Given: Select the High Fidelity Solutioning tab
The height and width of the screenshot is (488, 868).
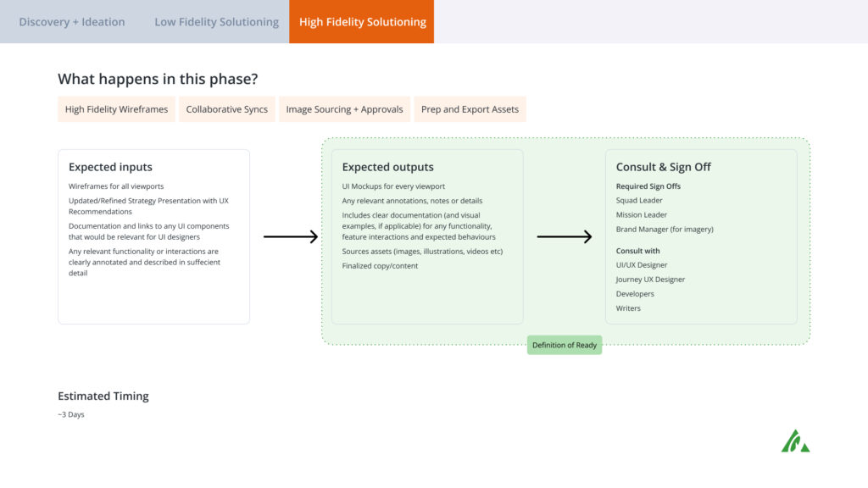Looking at the screenshot, I should 361,21.
